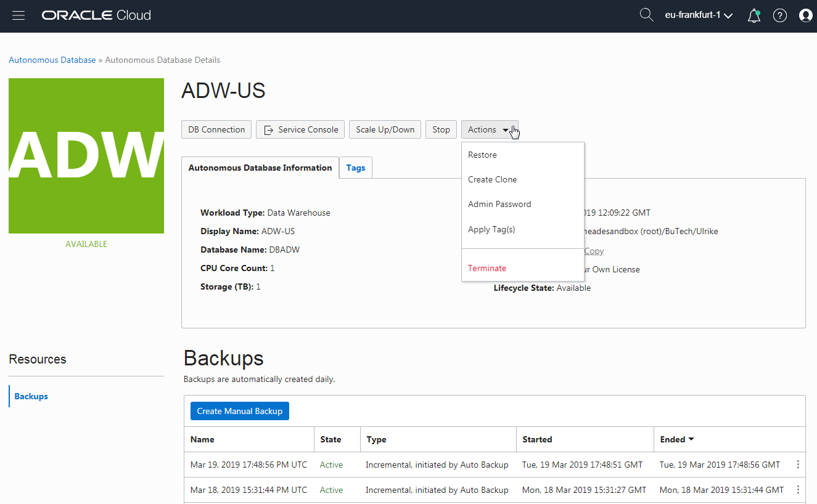This screenshot has width=817, height=504.
Task: Click the Scale Up/Down button
Action: click(x=385, y=129)
